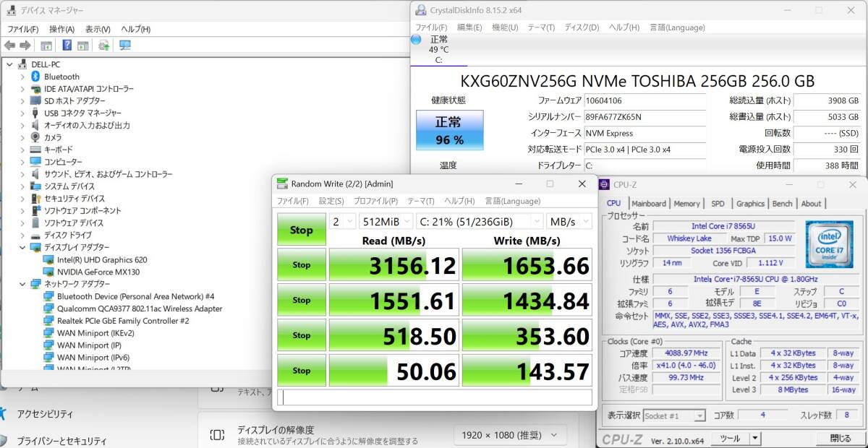Click Back arrow in Device Manager toolbar

tap(9, 46)
